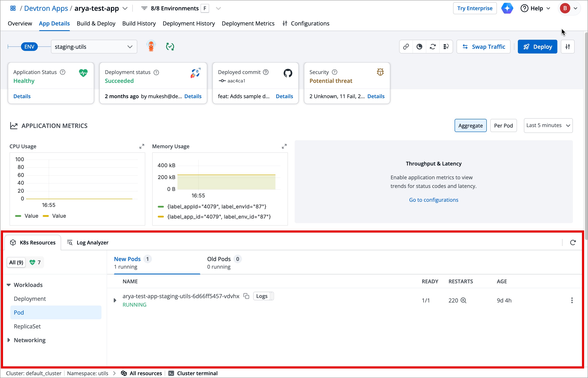Select Aggregate metrics view
The height and width of the screenshot is (378, 588).
[470, 126]
